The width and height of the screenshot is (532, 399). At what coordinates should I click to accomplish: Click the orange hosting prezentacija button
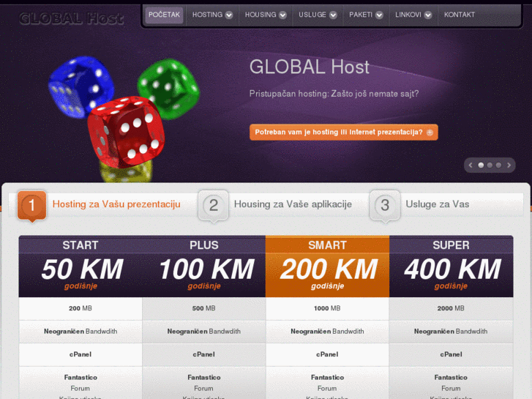coord(344,132)
